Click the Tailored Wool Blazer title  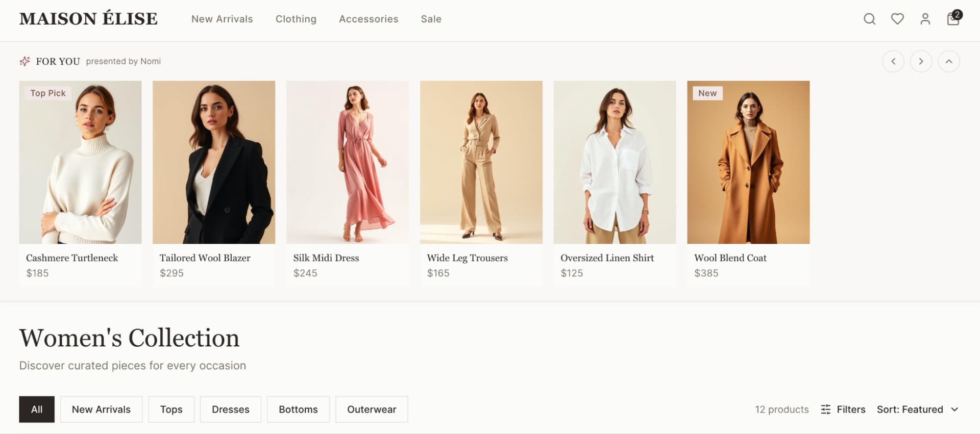(205, 258)
